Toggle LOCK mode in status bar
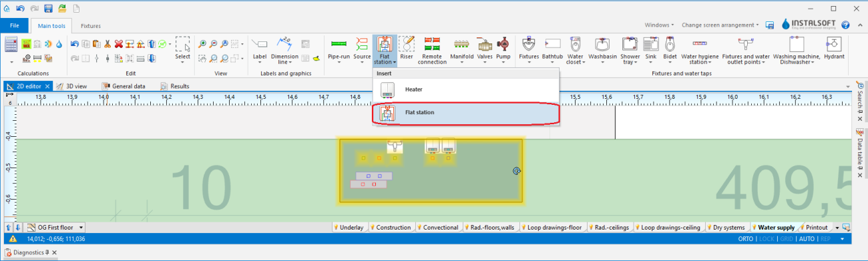This screenshot has height=261, width=868. (x=766, y=238)
